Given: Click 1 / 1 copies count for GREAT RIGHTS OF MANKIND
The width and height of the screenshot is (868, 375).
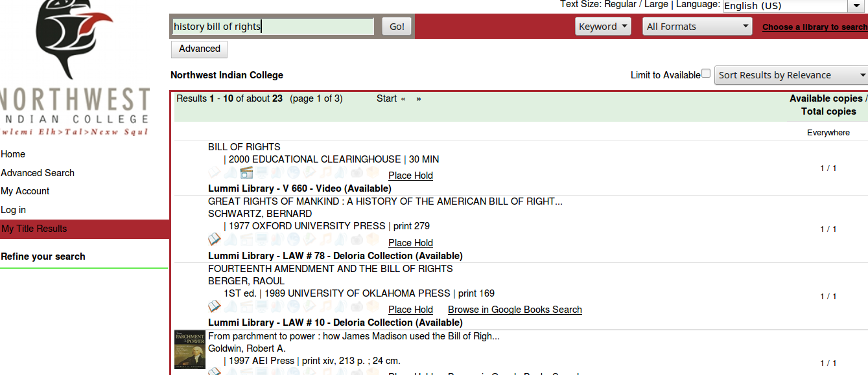Looking at the screenshot, I should coord(828,229).
